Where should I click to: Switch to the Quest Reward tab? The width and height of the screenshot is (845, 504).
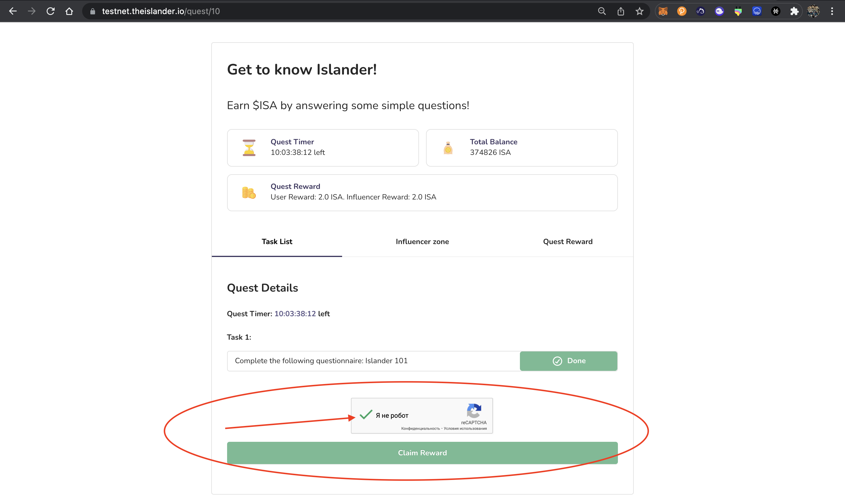567,241
